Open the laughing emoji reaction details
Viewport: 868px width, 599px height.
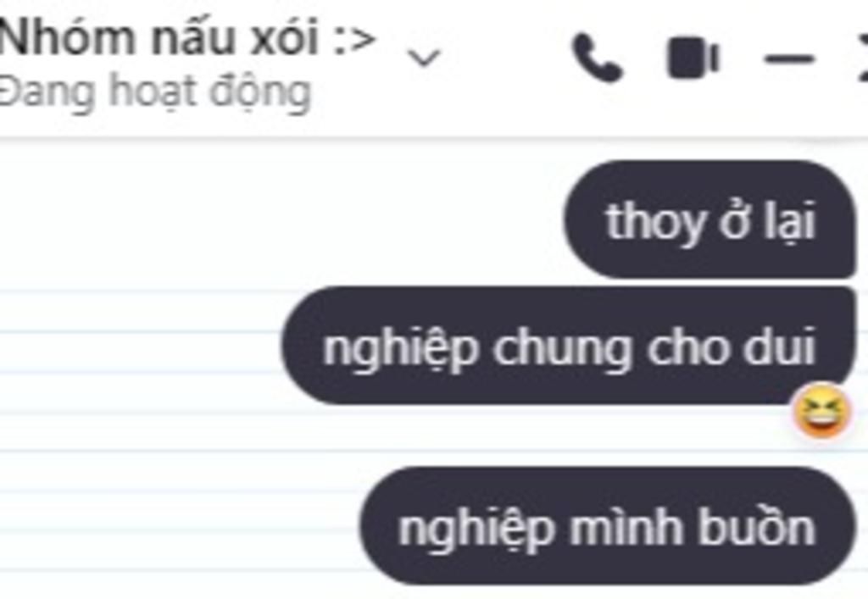(821, 412)
